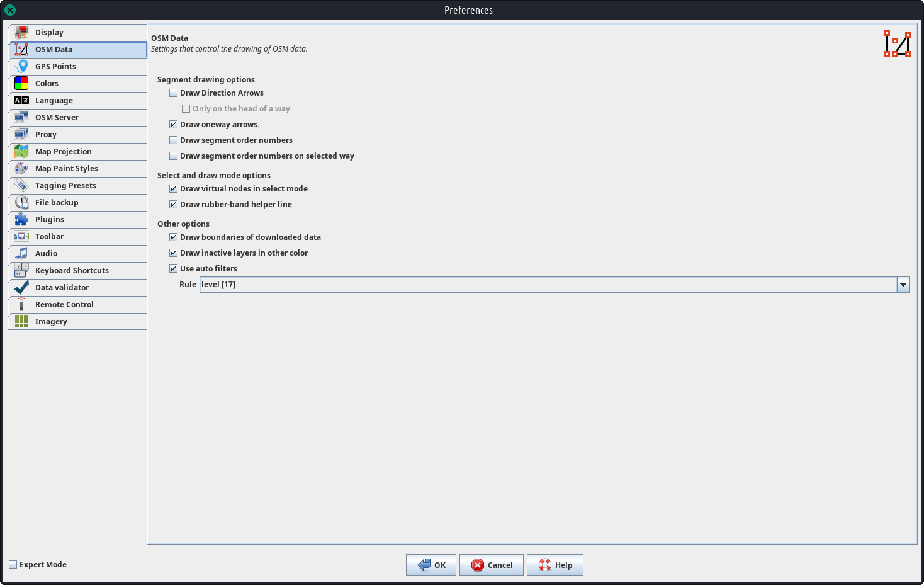
Task: Click the Keyboard Shortcuts keys icon
Action: click(21, 270)
